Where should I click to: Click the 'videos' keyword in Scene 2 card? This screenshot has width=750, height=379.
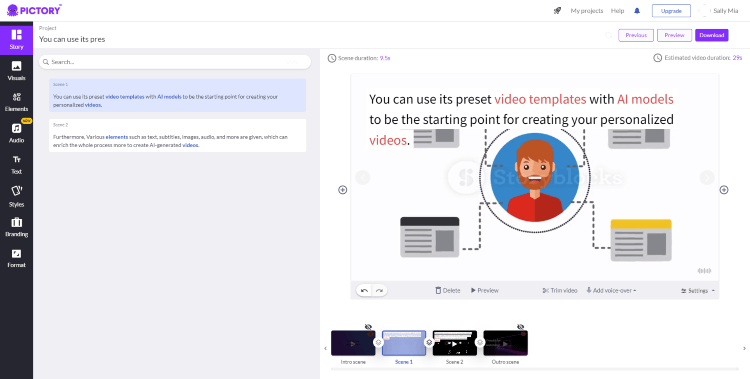click(x=190, y=145)
